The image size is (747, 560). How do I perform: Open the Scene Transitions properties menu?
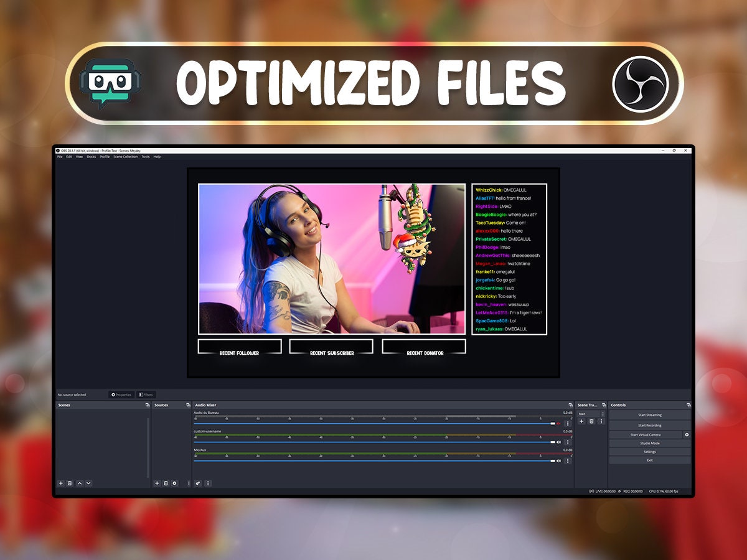601,421
